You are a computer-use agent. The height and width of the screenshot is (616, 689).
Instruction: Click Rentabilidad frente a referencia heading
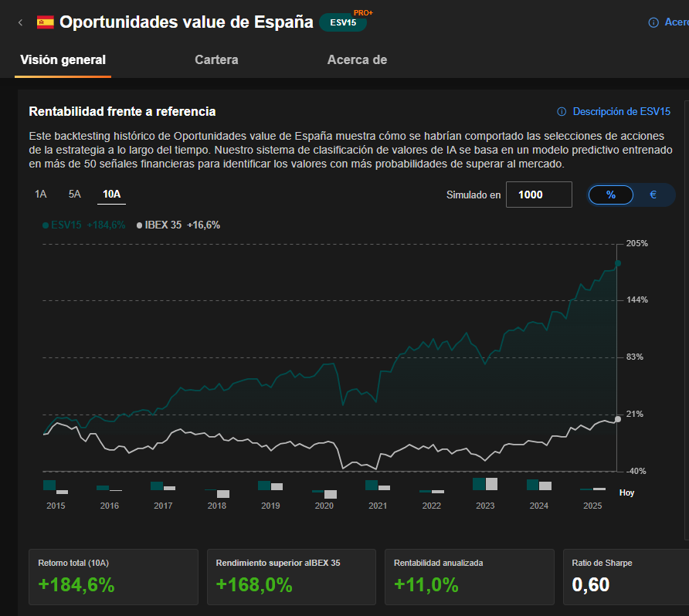coord(122,111)
